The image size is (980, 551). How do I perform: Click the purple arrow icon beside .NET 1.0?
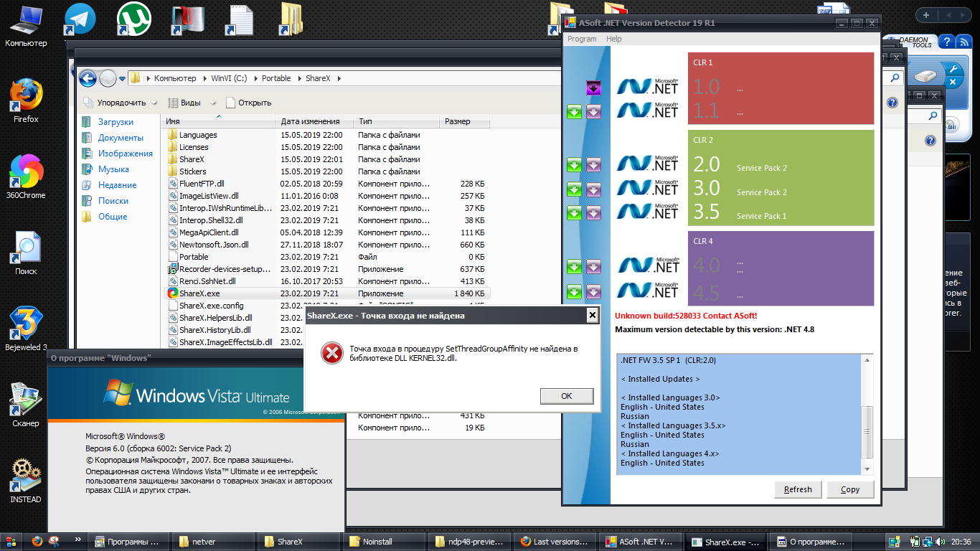[593, 88]
